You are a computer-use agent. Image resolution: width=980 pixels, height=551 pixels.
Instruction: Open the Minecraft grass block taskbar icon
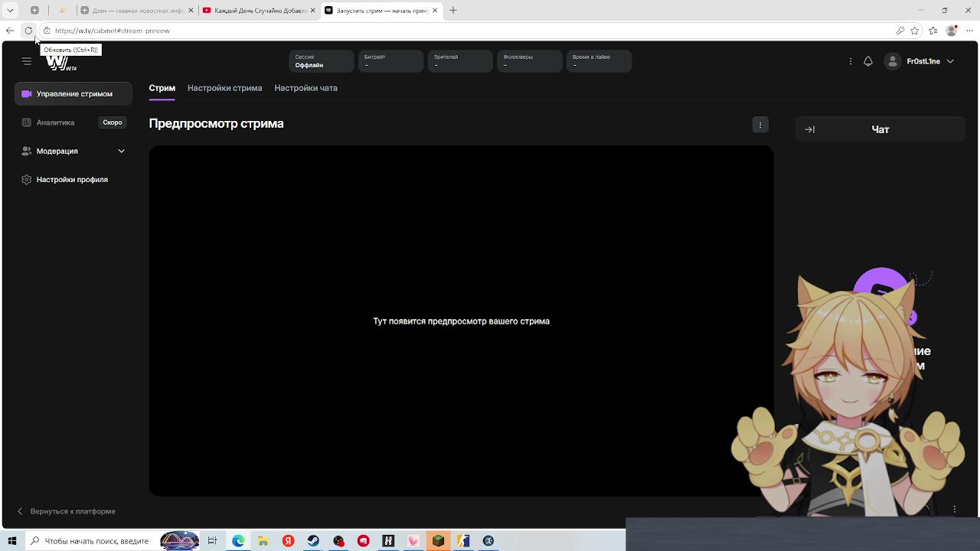coord(438,541)
